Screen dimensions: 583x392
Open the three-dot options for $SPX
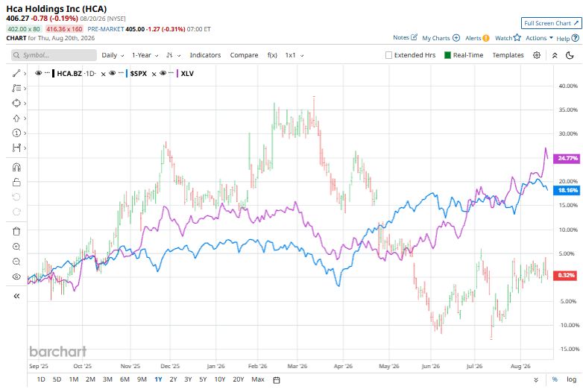[x=121, y=73]
